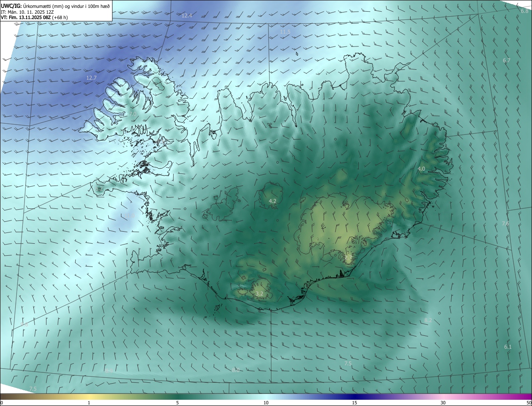Viewport: 532px width, 406px height.
Task: Click the "3.2" value on the southern glacier
Action: coord(259,294)
